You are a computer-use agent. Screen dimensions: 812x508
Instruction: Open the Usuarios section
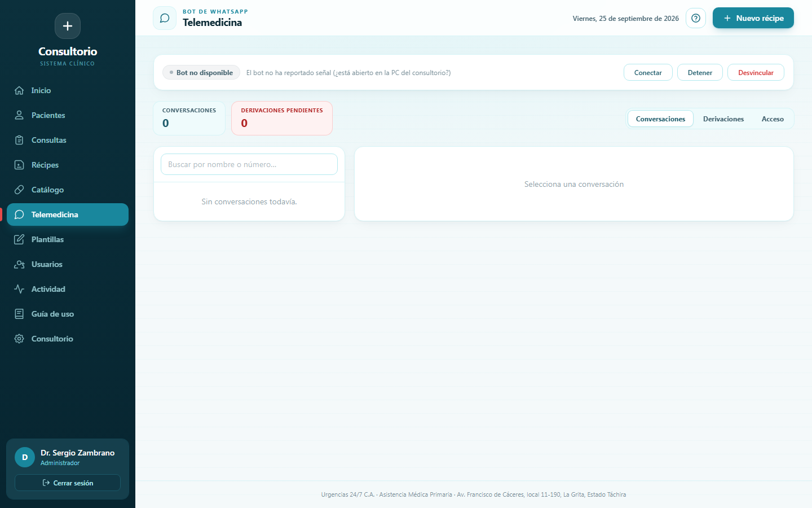click(x=68, y=264)
